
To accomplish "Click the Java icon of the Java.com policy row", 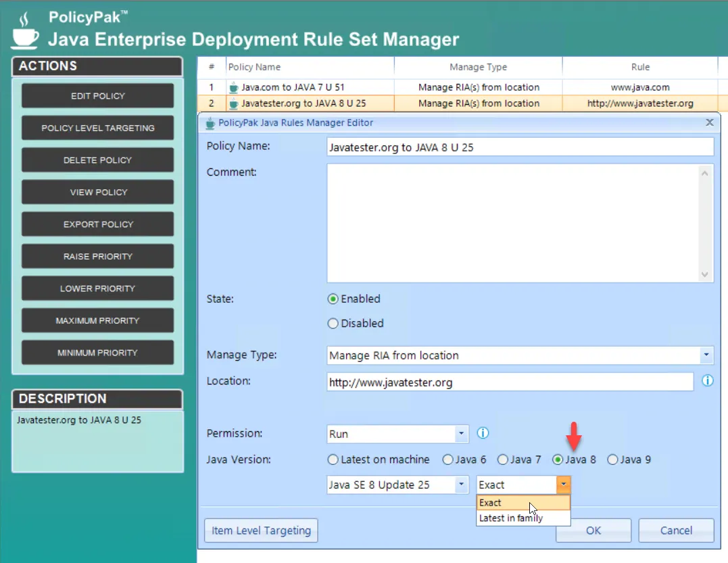I will tap(233, 87).
